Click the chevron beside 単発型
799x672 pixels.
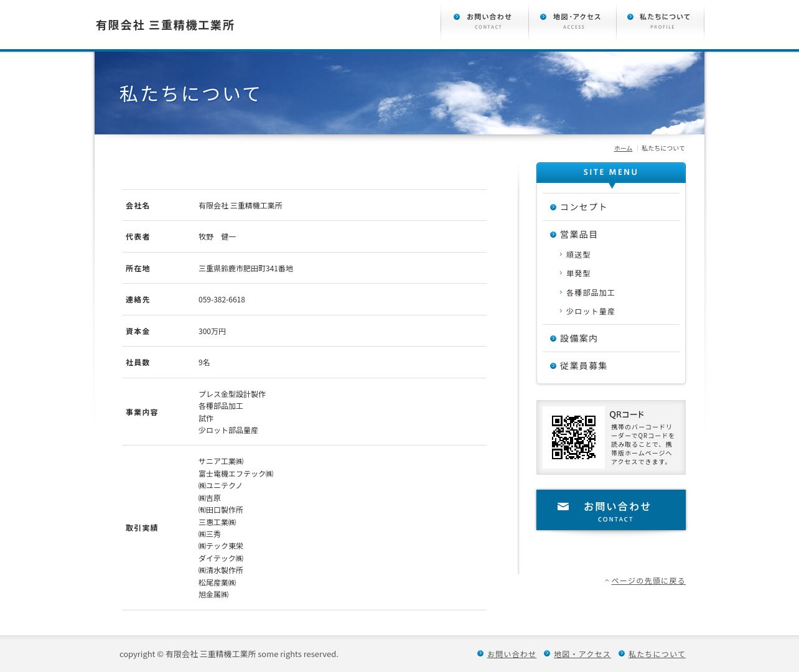561,273
